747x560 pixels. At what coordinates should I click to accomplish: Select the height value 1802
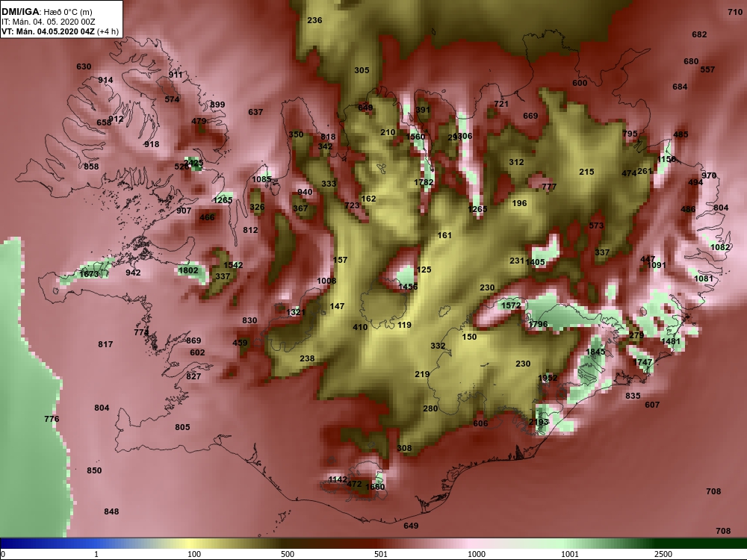tap(188, 270)
